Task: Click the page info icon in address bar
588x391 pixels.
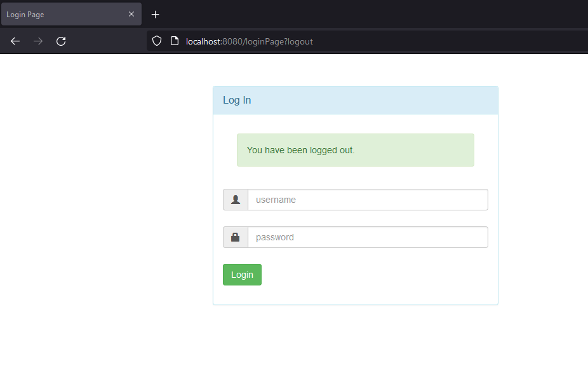Action: click(x=174, y=41)
